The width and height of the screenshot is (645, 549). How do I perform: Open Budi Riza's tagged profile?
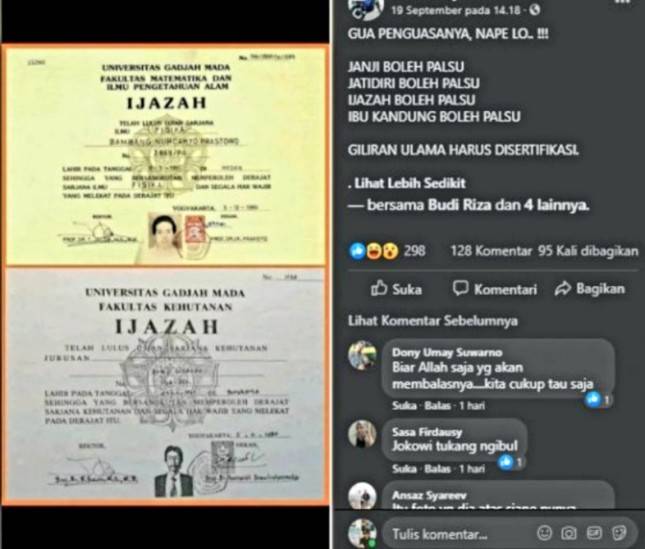pos(459,205)
